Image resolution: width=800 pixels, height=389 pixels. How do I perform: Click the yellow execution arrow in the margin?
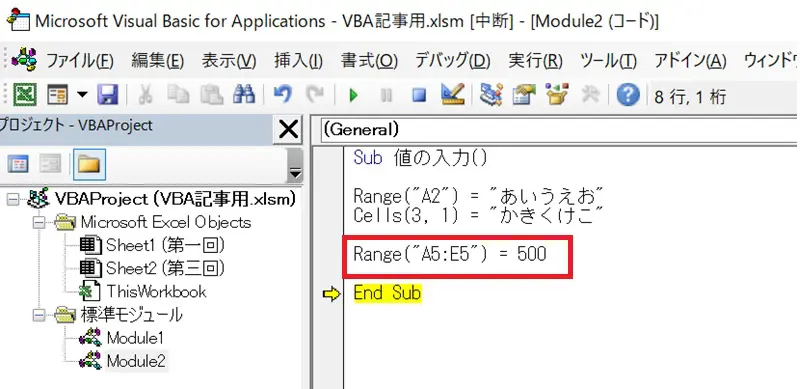pos(331,294)
